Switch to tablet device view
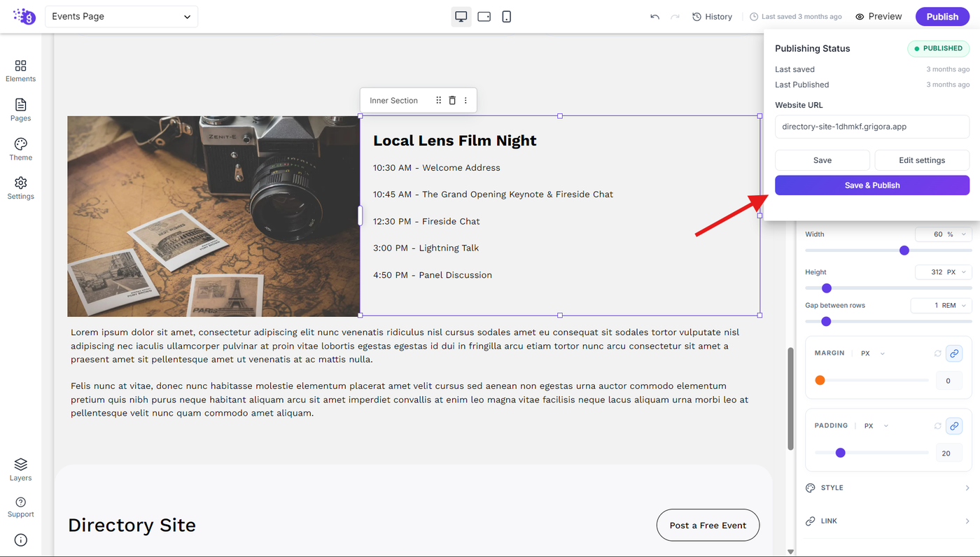Screen dimensions: 980x557 pyautogui.click(x=484, y=17)
